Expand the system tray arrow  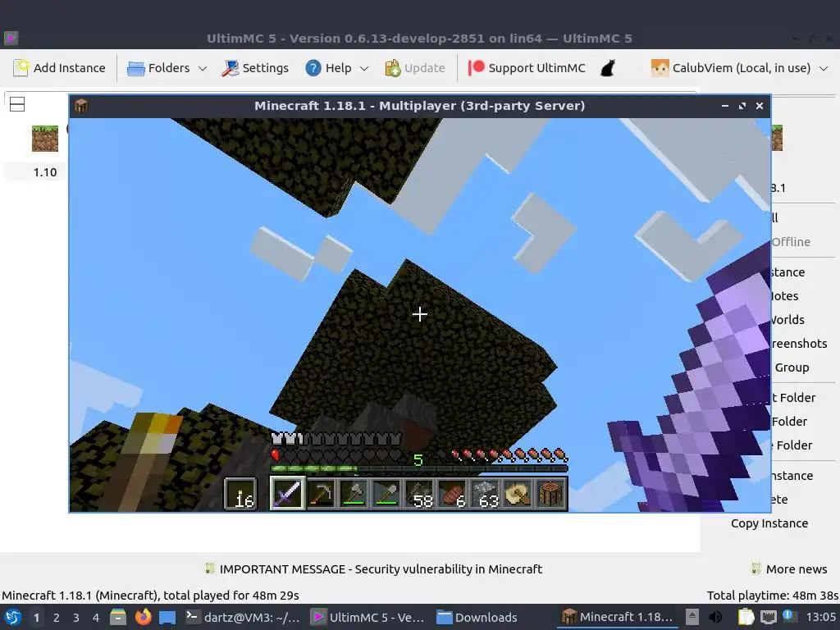pos(692,617)
